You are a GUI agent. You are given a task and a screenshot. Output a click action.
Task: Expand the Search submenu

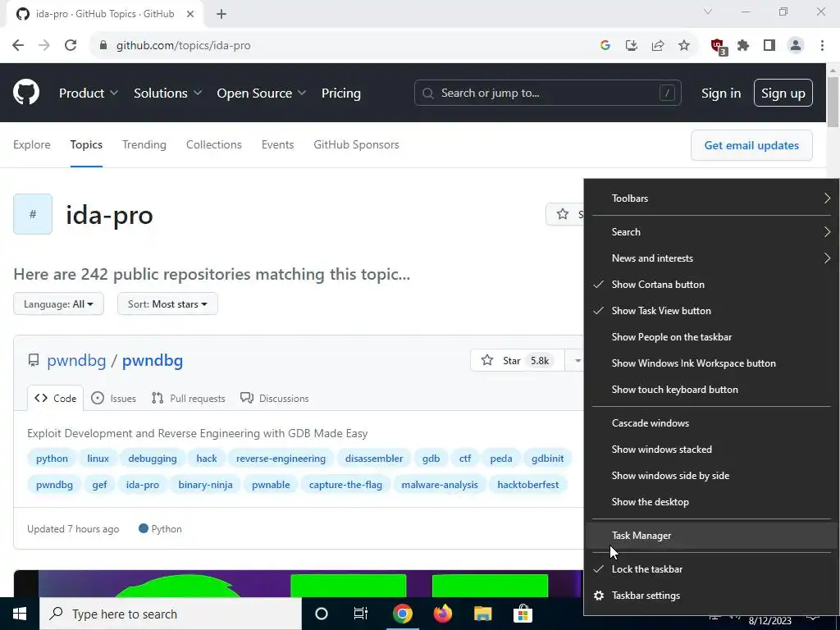point(711,232)
